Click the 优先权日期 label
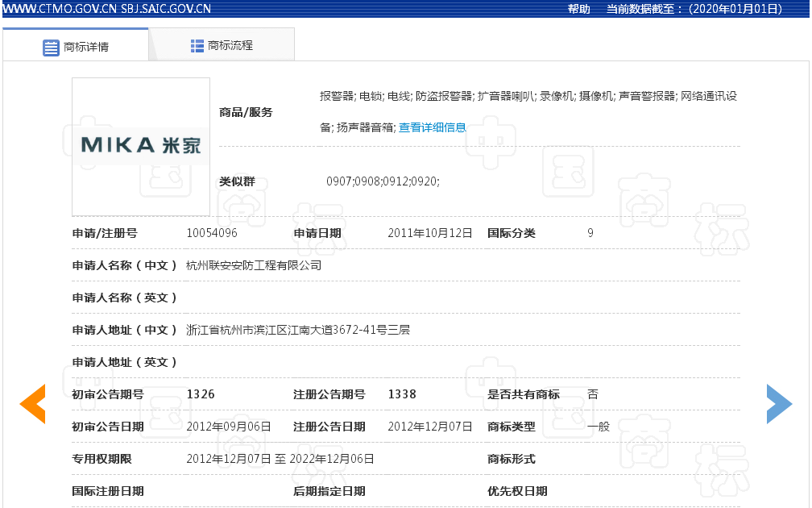Viewport: 812px width, 508px height. tap(517, 491)
